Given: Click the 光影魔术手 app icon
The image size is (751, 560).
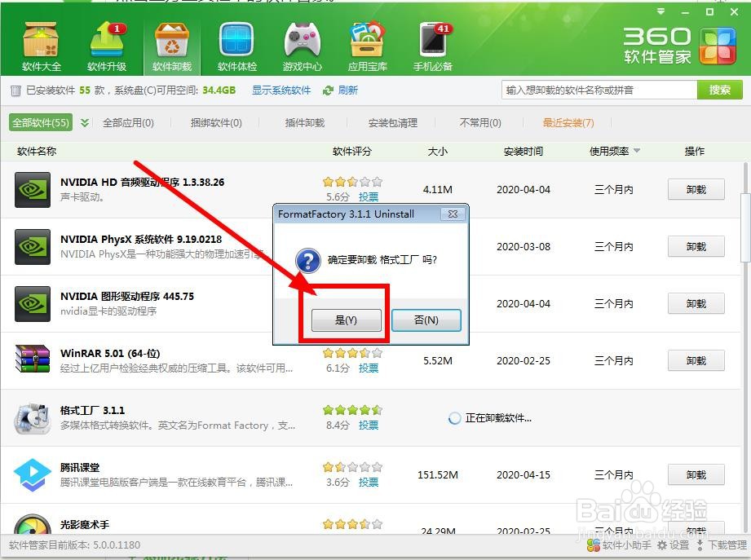Looking at the screenshot, I should (x=33, y=525).
